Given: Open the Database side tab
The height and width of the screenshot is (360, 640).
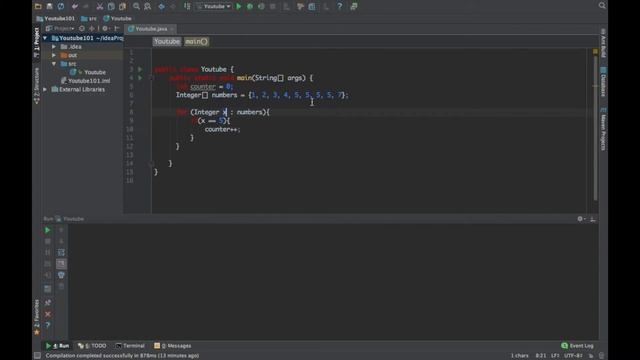Looking at the screenshot, I should [603, 82].
